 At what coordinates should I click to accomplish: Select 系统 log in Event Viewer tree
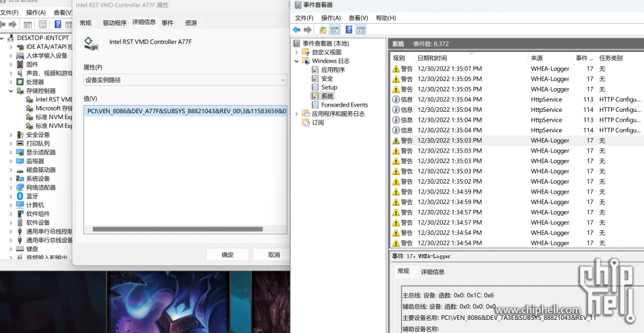pyautogui.click(x=328, y=96)
